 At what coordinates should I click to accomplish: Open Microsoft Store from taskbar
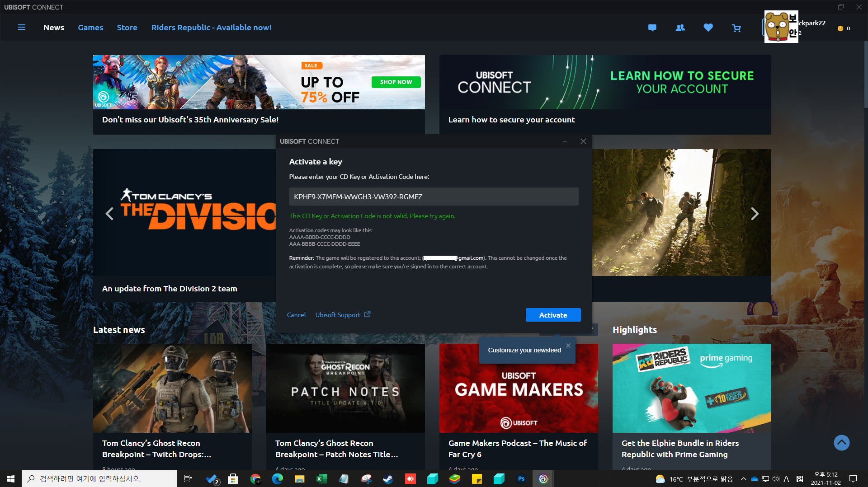click(x=233, y=478)
